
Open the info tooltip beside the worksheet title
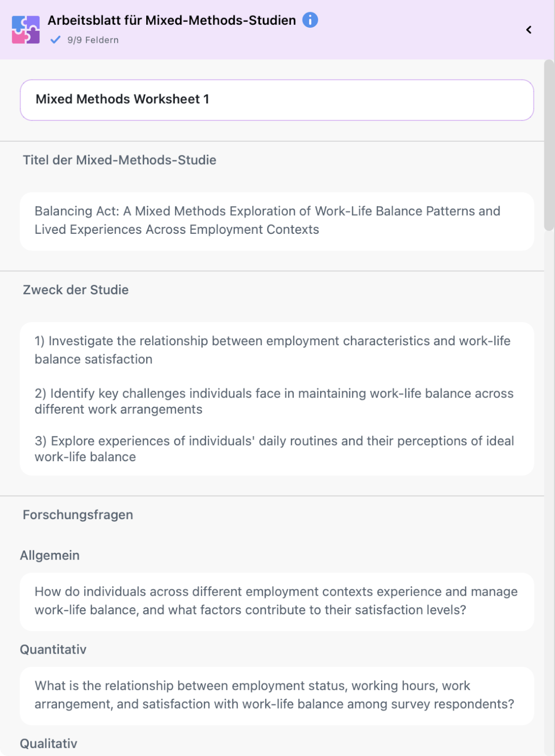[311, 20]
